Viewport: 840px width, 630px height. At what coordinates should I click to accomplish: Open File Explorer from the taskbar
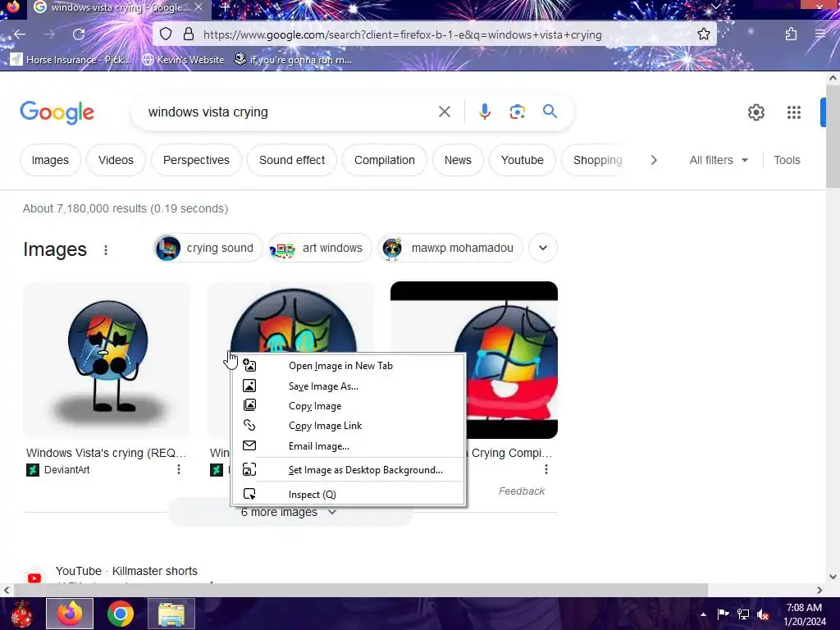(x=171, y=614)
